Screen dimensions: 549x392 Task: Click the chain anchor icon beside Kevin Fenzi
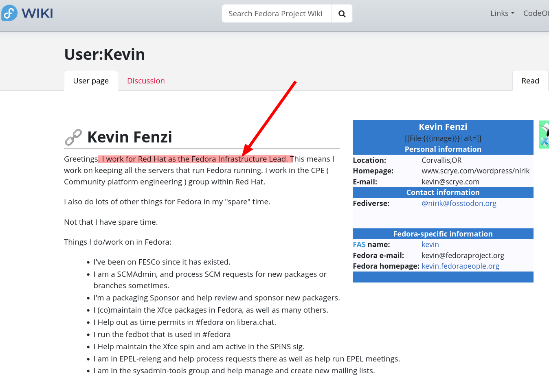tap(73, 137)
